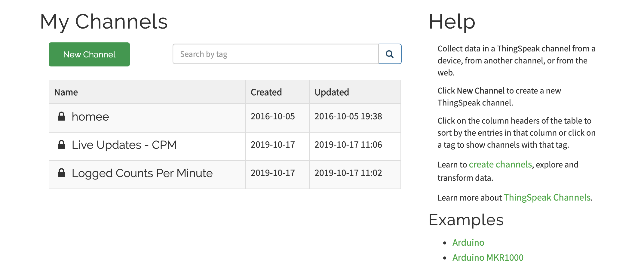The width and height of the screenshot is (644, 261).
Task: Click the Examples heading
Action: 466,220
